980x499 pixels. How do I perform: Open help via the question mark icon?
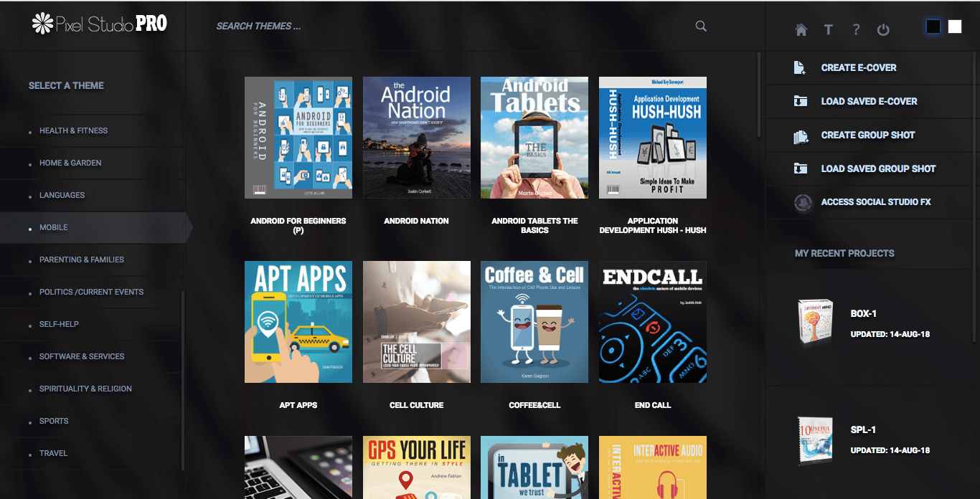856,29
